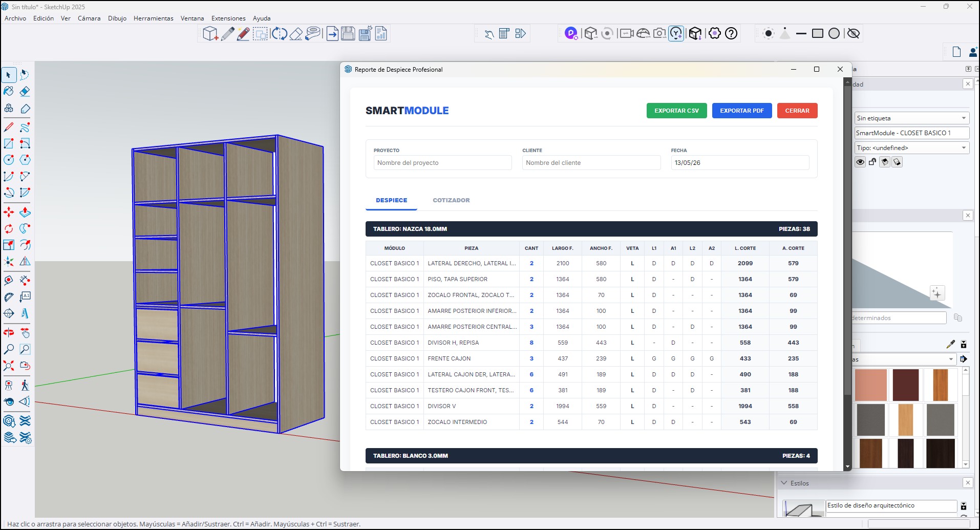The height and width of the screenshot is (530, 980).
Task: Select the arrow Select tool
Action: (x=9, y=75)
